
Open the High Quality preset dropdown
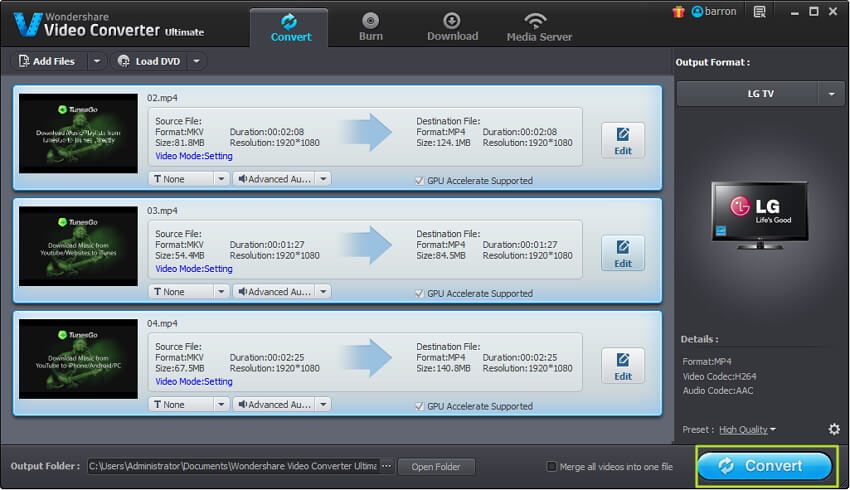pos(747,430)
